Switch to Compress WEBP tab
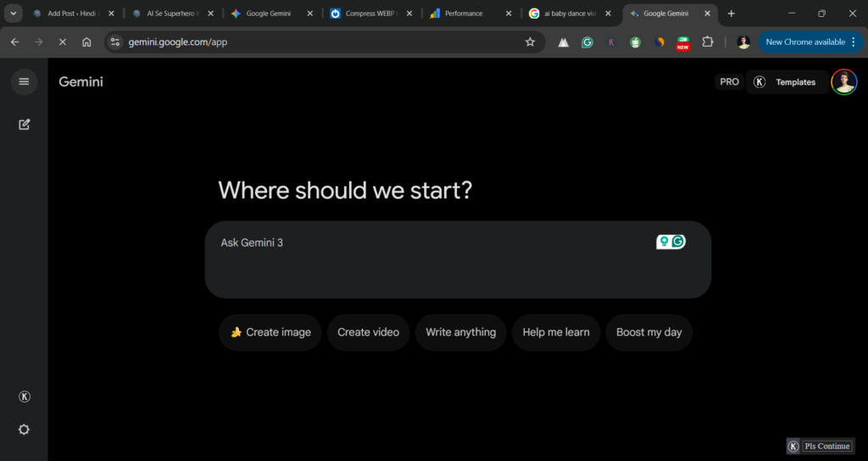The height and width of the screenshot is (461, 868). tap(370, 14)
